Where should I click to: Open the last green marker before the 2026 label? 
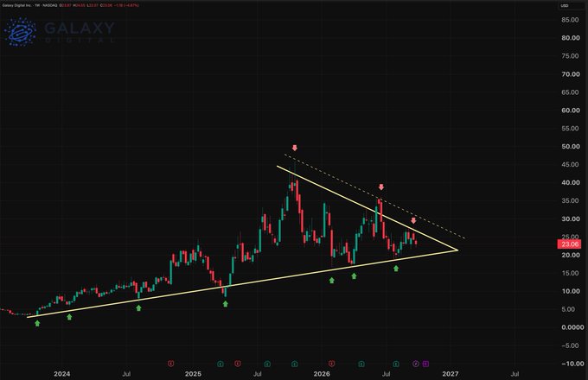click(x=295, y=364)
